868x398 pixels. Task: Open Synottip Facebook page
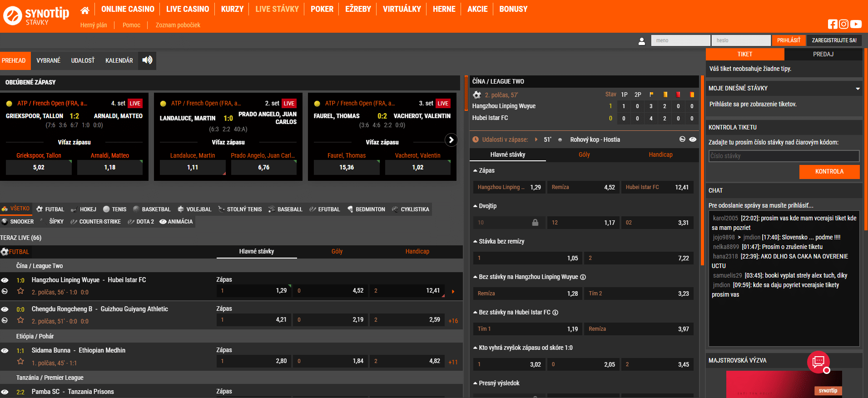[833, 24]
